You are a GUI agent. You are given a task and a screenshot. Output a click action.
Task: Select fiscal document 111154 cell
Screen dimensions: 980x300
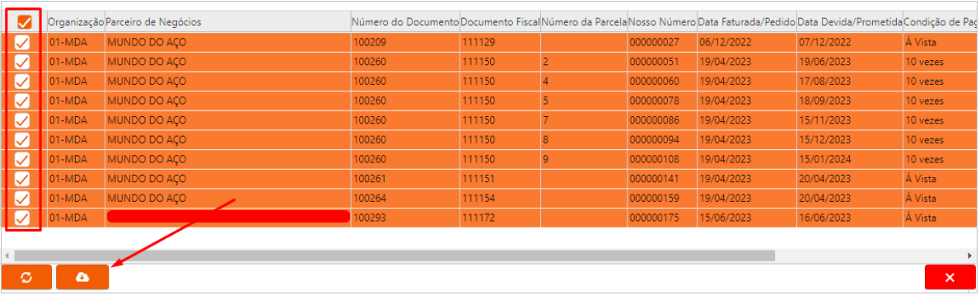(x=500, y=198)
